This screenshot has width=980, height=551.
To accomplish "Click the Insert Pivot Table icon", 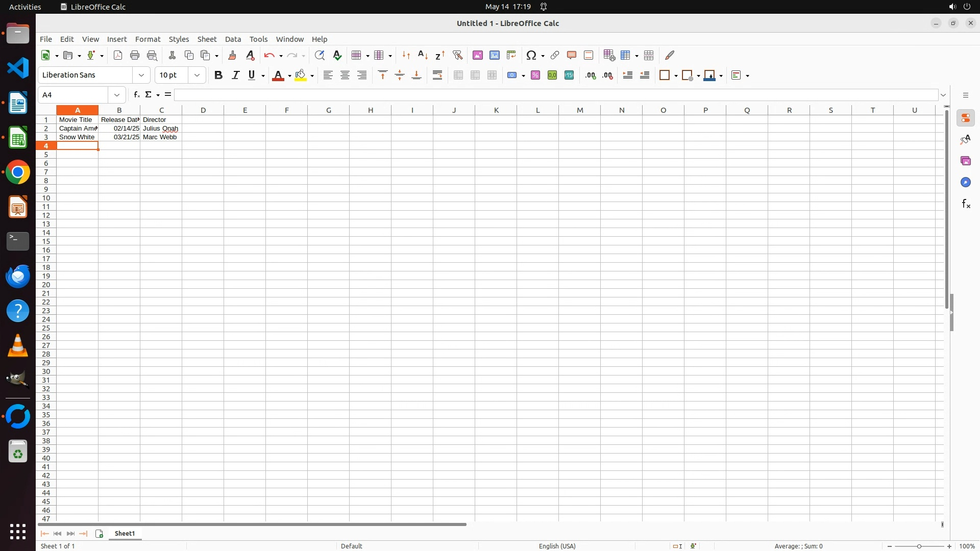I will (511, 55).
